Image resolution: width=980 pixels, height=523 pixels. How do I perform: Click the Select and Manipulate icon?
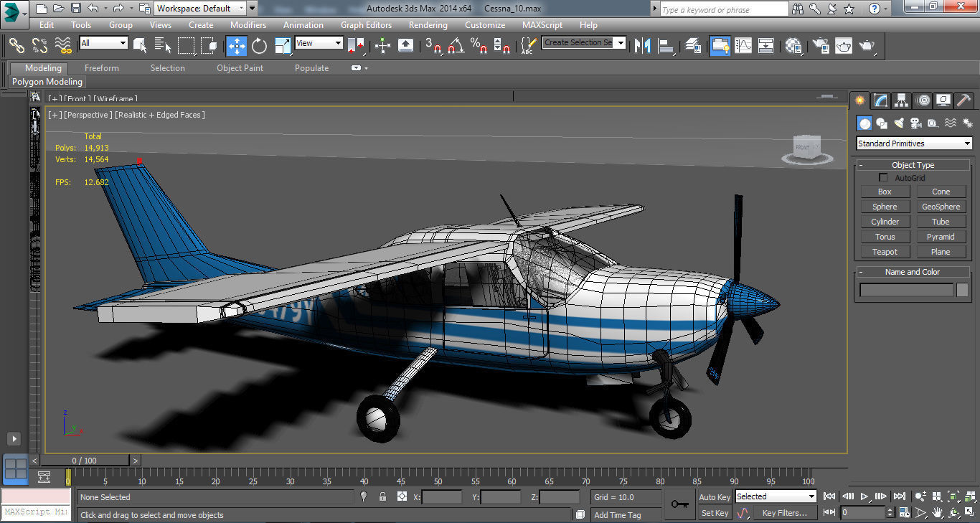point(382,46)
